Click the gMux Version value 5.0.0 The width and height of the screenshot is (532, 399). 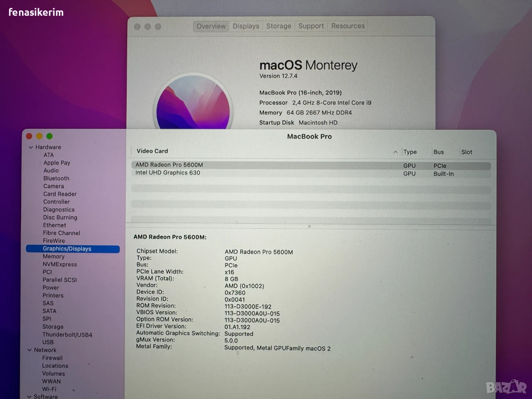231,340
